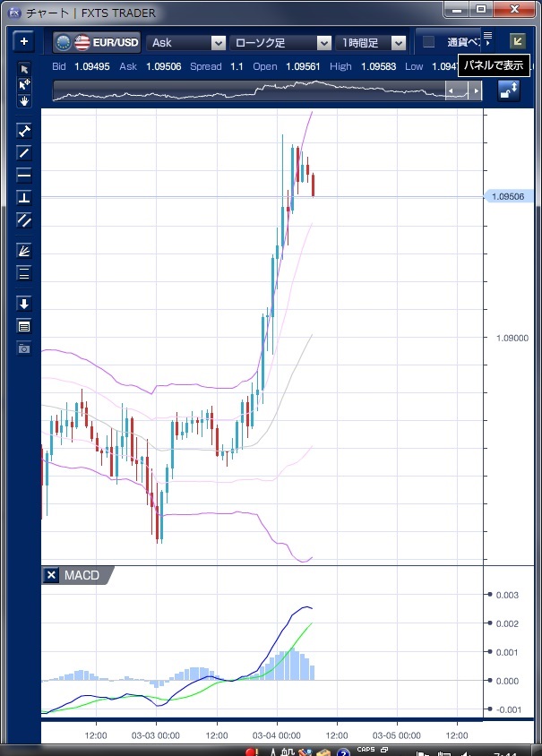Click the down arrow toolbar icon
Screen dimensions: 542x756
[x=24, y=304]
